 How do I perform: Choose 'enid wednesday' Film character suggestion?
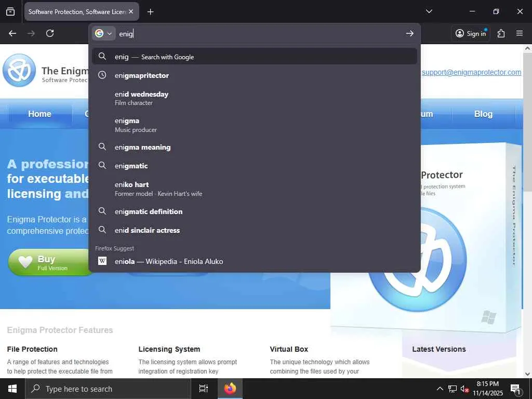[x=255, y=98]
